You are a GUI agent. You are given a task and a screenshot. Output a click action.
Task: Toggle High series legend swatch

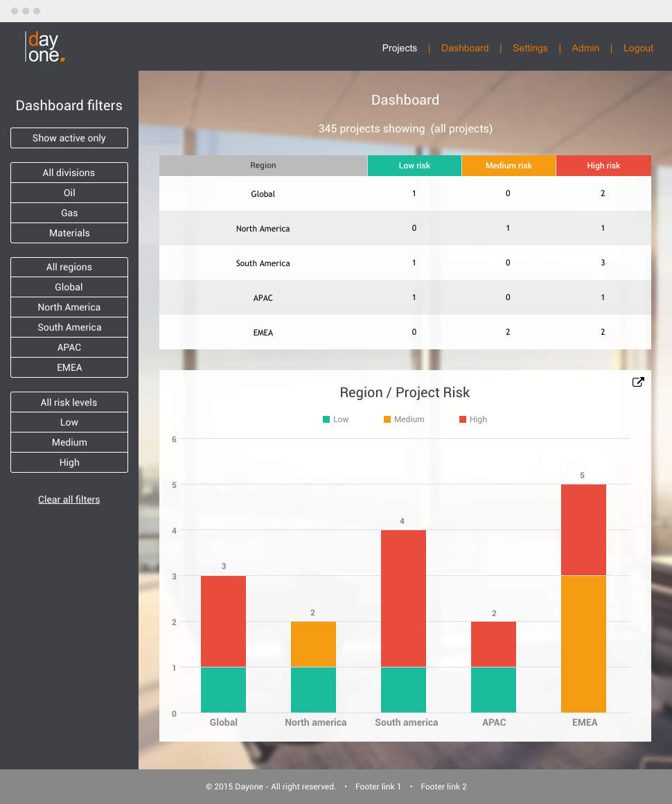click(463, 419)
